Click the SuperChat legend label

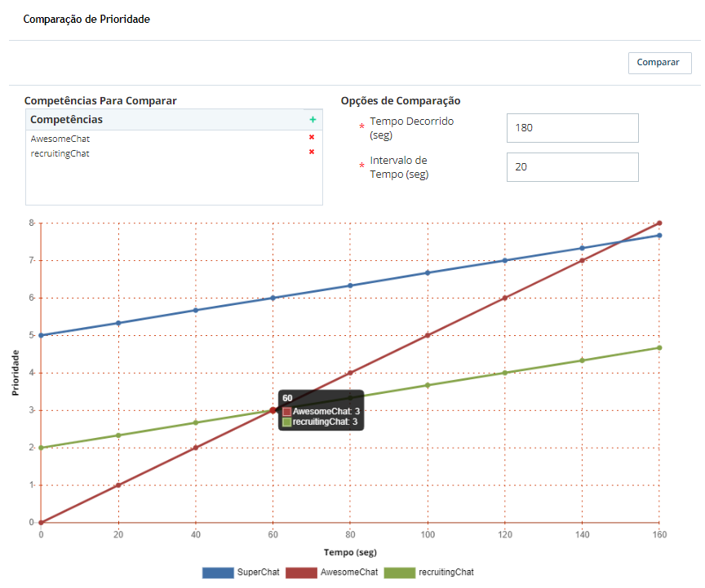(258, 573)
